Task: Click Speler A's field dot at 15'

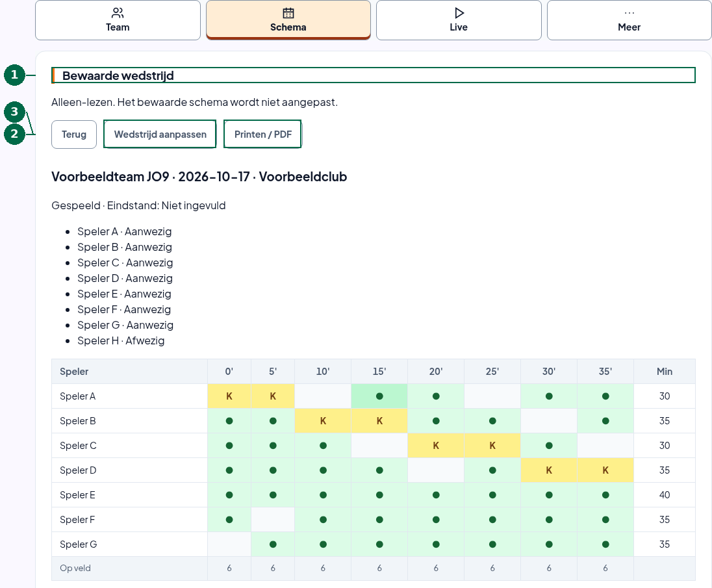Action: pyautogui.click(x=379, y=396)
